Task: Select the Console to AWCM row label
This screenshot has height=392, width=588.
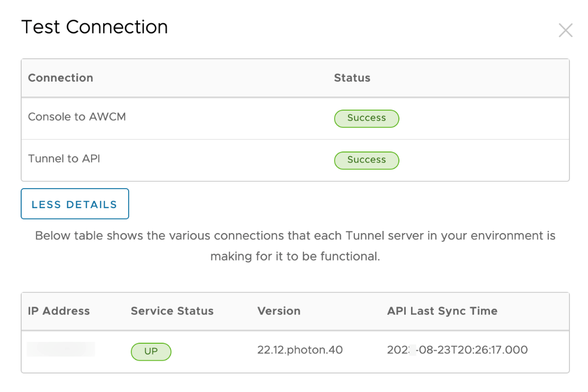Action: [77, 117]
